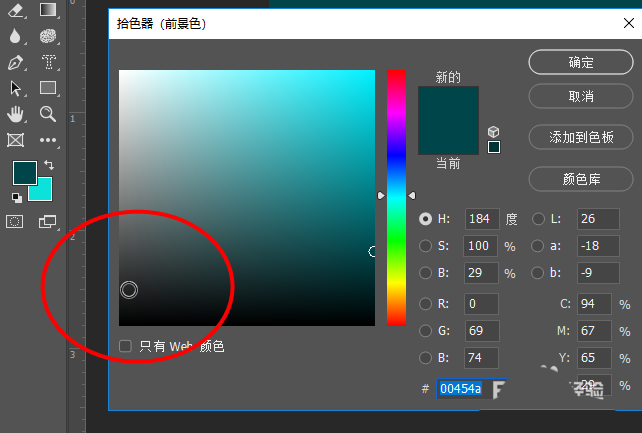This screenshot has height=433, width=642.
Task: Select the B brightness radio button
Action: click(x=425, y=273)
